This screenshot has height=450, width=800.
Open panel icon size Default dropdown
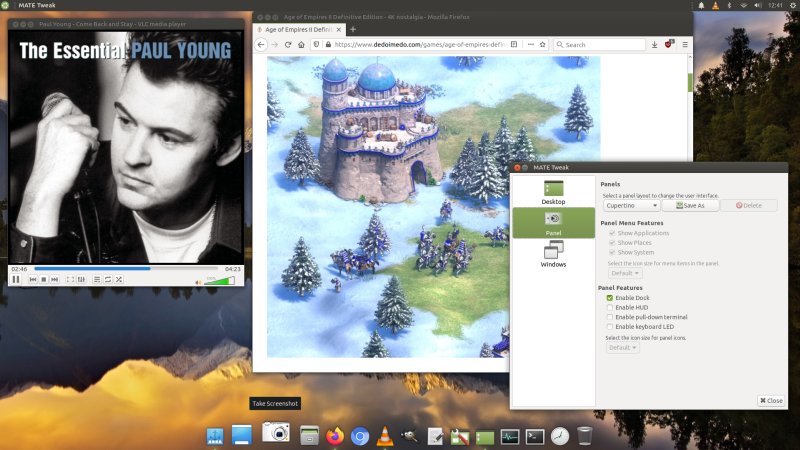(622, 348)
